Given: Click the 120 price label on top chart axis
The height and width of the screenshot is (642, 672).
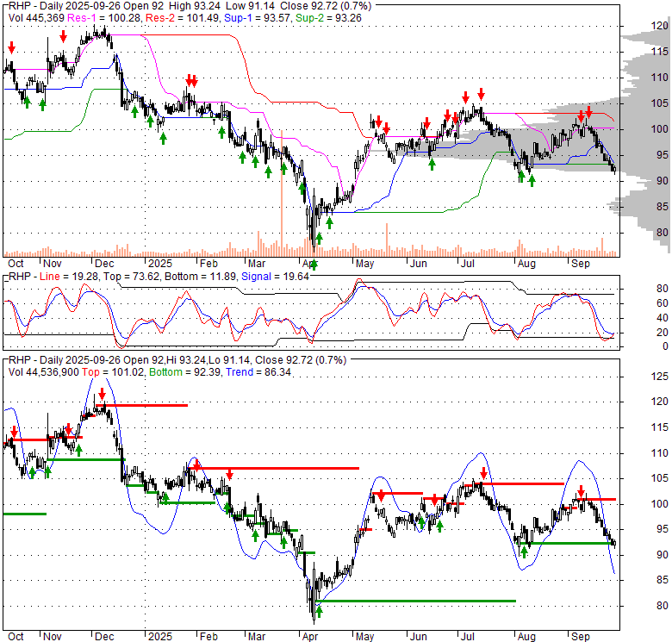Looking at the screenshot, I should (x=660, y=26).
